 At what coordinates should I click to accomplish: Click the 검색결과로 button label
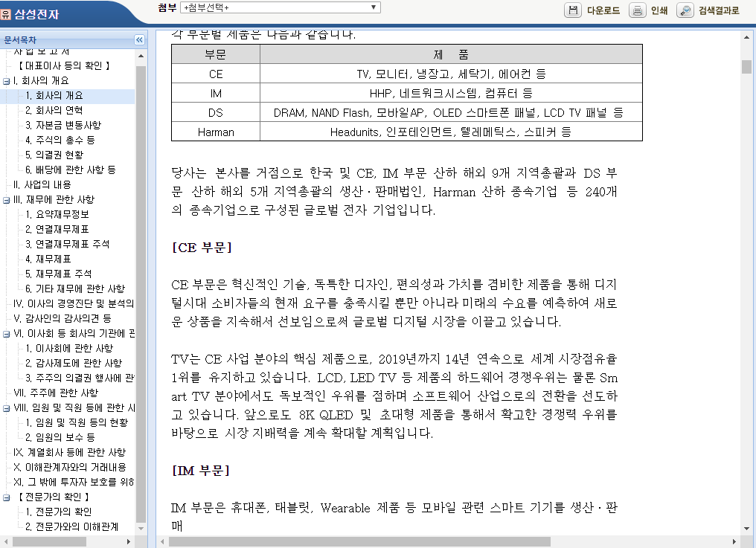pyautogui.click(x=719, y=10)
